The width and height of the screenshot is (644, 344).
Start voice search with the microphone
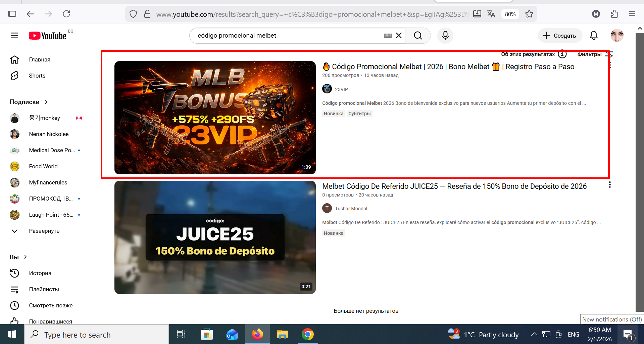(445, 36)
